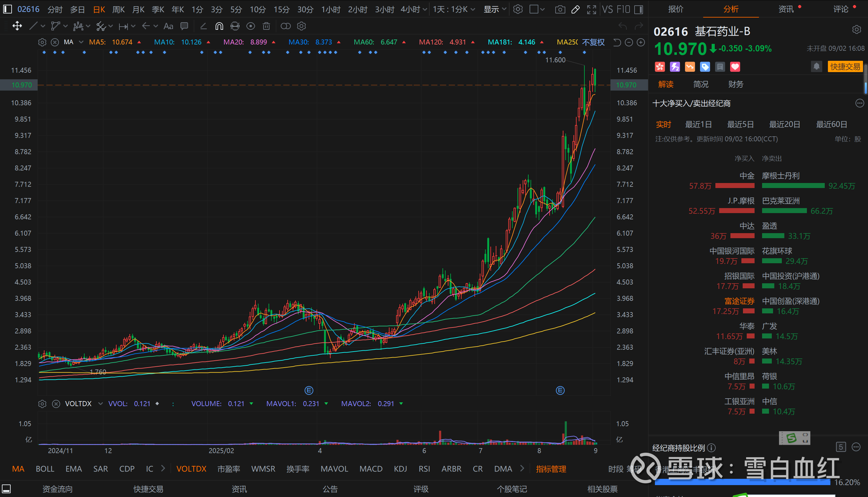Open 指标管理 indicator management link
This screenshot has width=868, height=497.
coord(551,469)
